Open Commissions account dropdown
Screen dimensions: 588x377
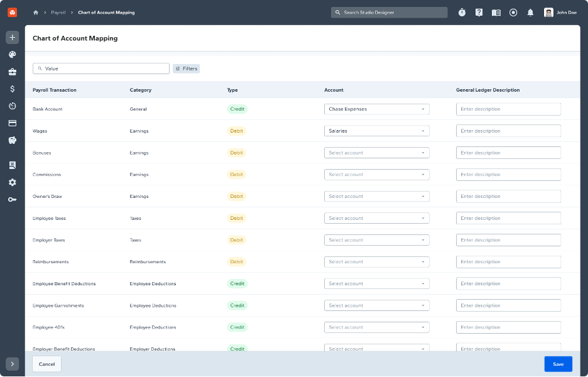tap(376, 175)
